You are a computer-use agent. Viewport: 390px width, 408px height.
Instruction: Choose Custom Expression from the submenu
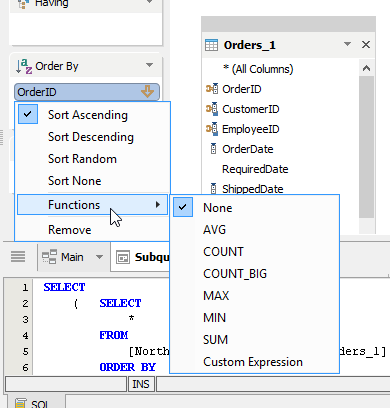pos(253,362)
